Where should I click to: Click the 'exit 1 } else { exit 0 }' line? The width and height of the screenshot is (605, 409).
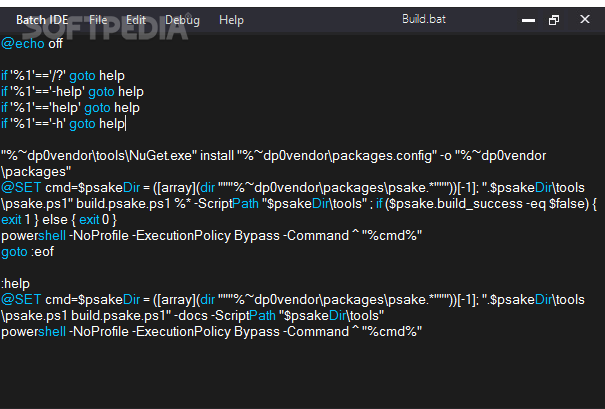(x=59, y=220)
